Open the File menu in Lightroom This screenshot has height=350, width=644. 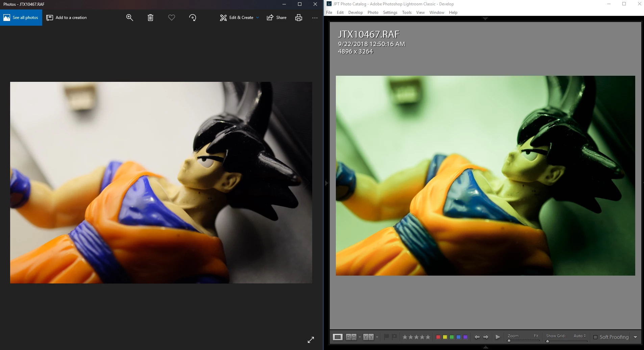click(329, 13)
